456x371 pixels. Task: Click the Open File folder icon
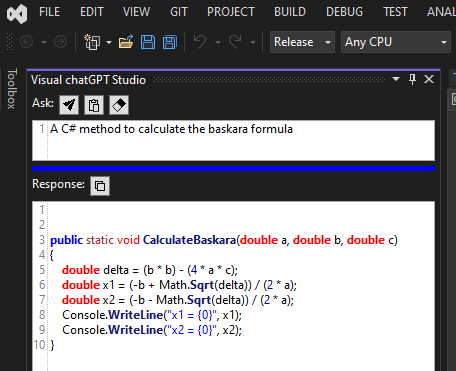[126, 42]
